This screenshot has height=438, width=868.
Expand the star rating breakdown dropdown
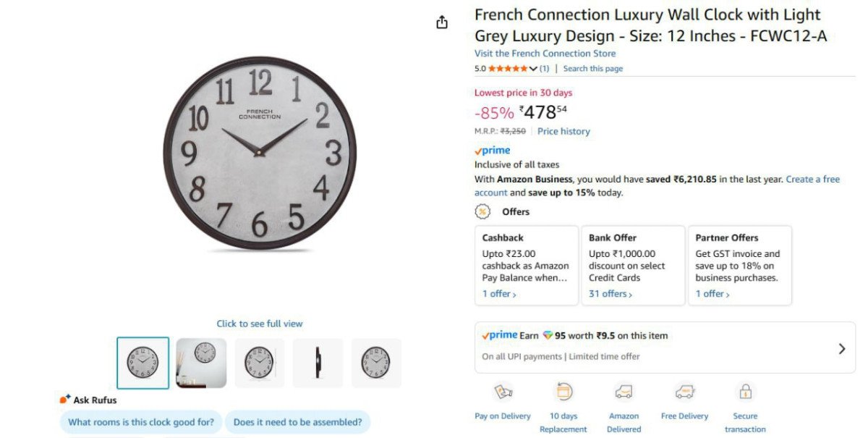535,68
